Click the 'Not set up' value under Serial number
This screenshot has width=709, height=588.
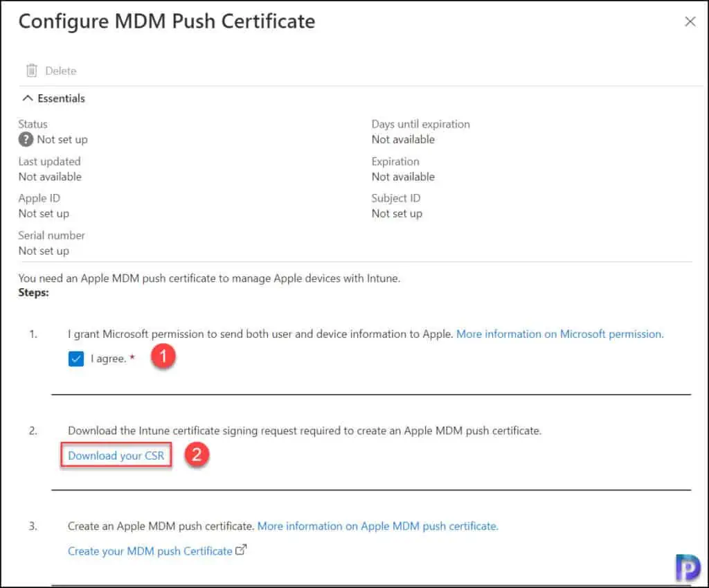[x=44, y=251]
